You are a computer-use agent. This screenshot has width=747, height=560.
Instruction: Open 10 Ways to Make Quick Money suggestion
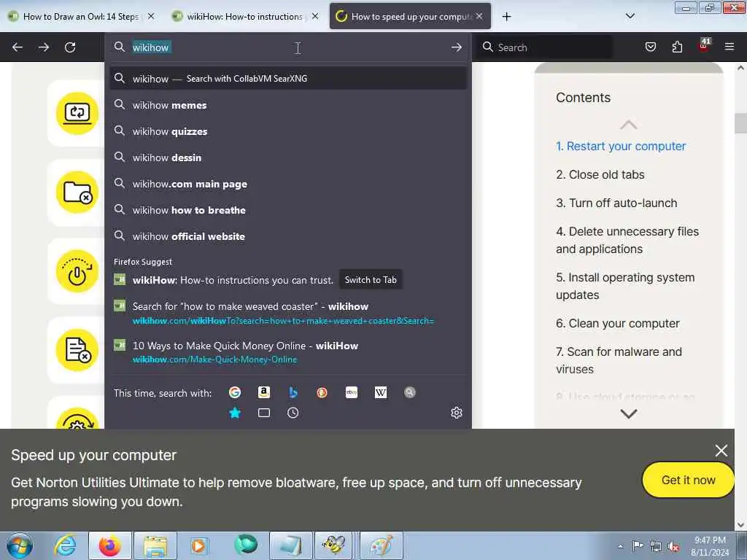287,352
